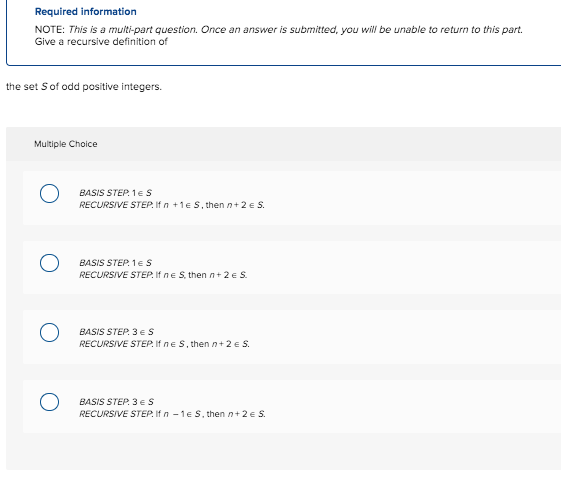
Task: Click the italic 'This is a multi-part question' sentence
Action: pyautogui.click(x=133, y=29)
